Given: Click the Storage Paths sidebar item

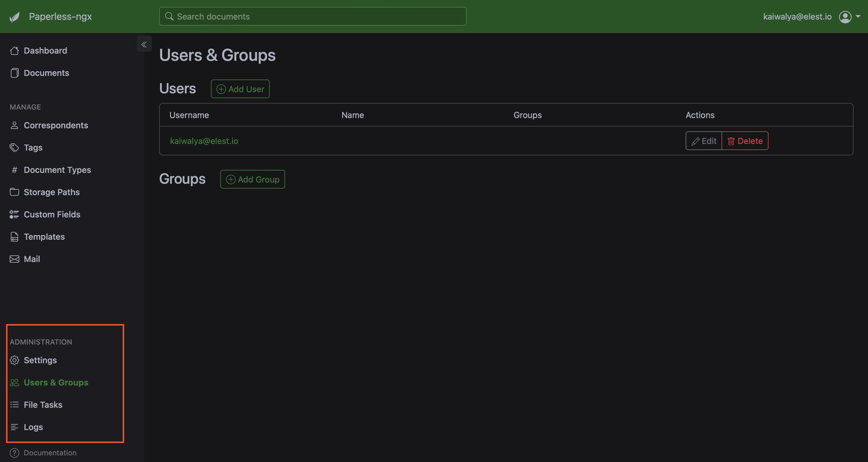Looking at the screenshot, I should 52,192.
